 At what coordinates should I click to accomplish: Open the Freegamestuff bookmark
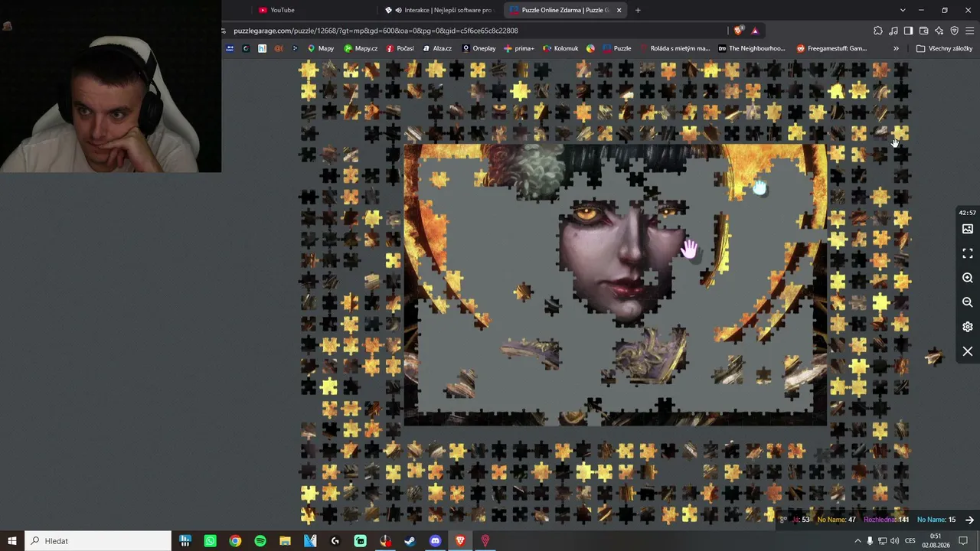click(832, 48)
